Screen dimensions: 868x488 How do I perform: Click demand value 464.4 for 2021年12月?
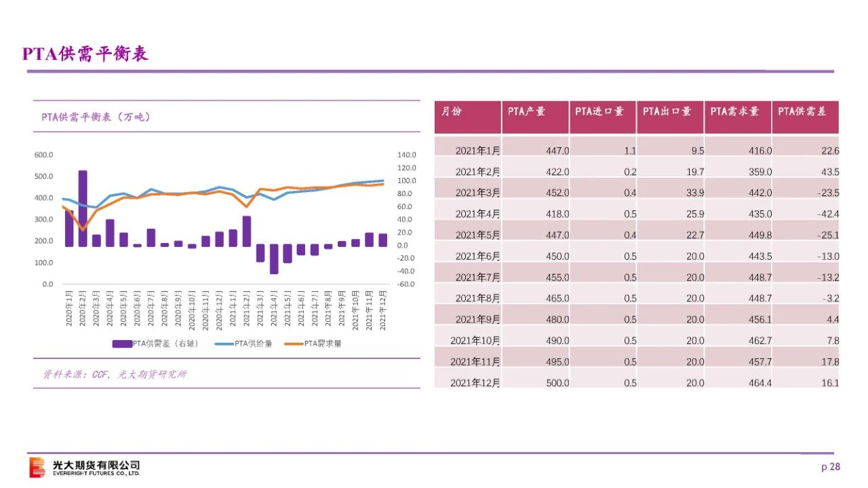[x=760, y=382]
